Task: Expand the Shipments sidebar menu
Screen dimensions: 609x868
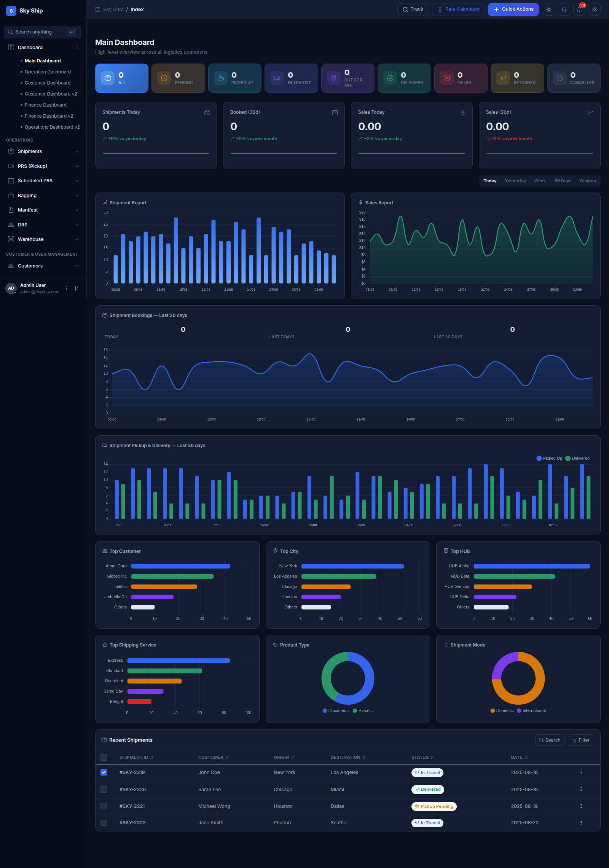Action: coord(43,151)
